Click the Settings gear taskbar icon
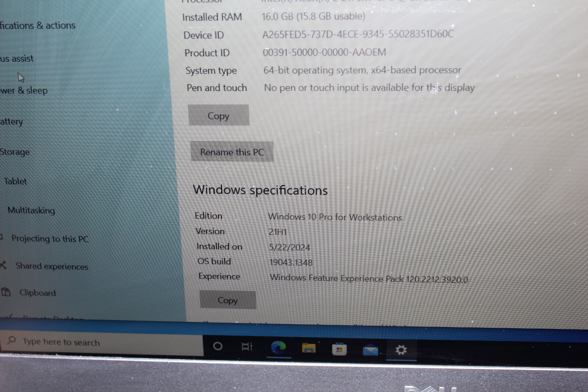The height and width of the screenshot is (392, 588). click(x=401, y=350)
